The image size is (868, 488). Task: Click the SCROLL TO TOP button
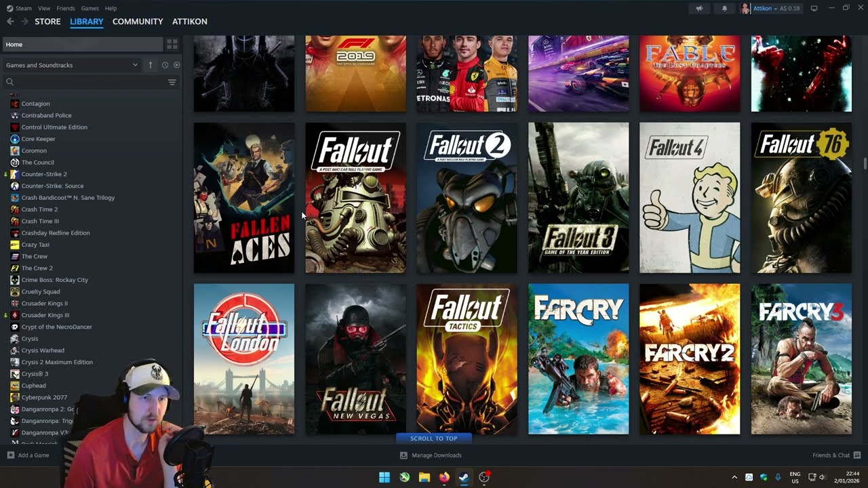pos(434,439)
